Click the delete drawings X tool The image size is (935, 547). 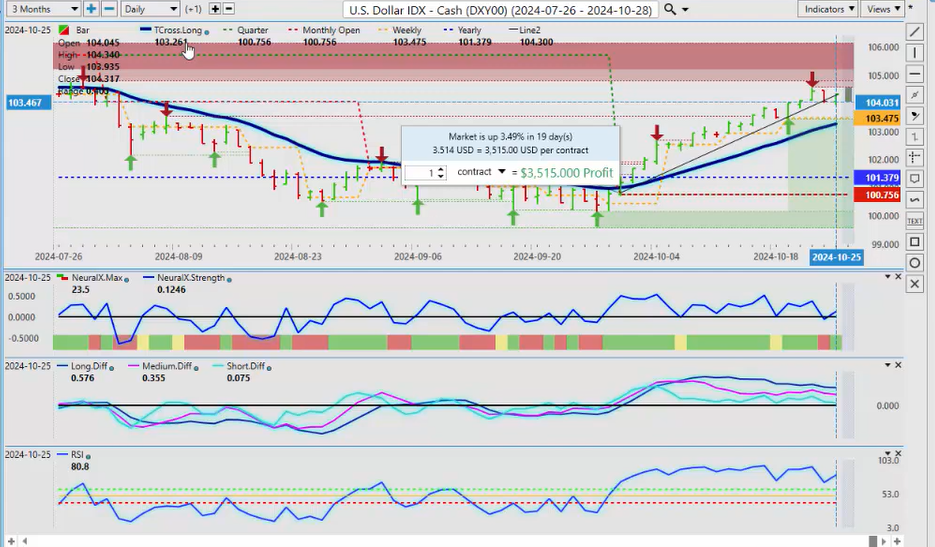pyautogui.click(x=916, y=285)
